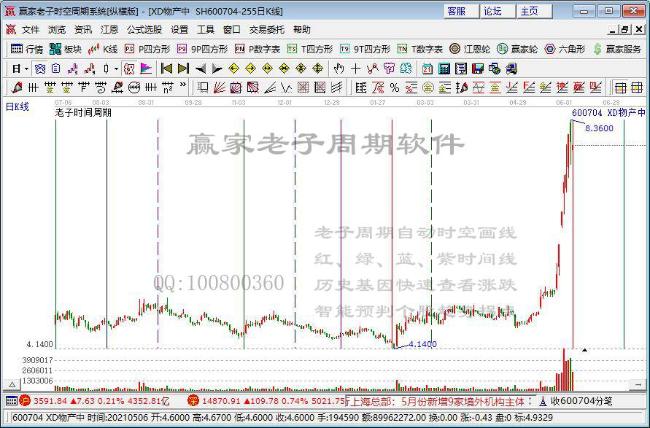This screenshot has width=650, height=428.
Task: Click the 日 period icon
Action: [x=16, y=69]
